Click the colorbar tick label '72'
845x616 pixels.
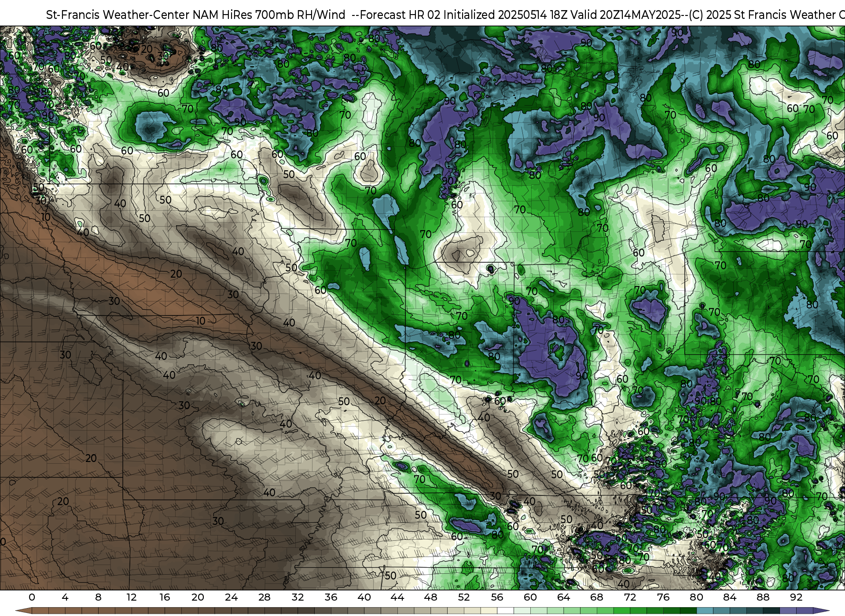tap(630, 597)
